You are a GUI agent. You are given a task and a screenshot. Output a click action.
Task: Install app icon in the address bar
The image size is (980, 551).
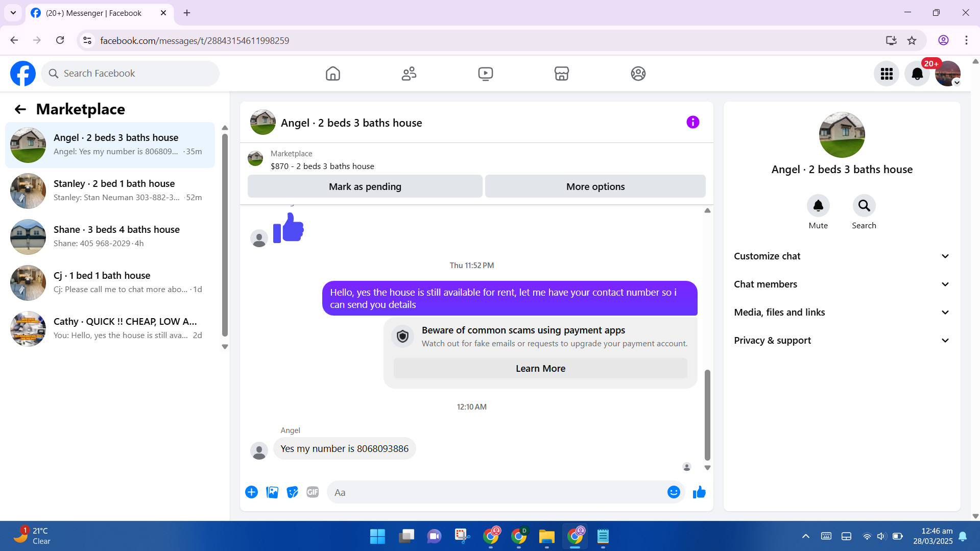891,40
